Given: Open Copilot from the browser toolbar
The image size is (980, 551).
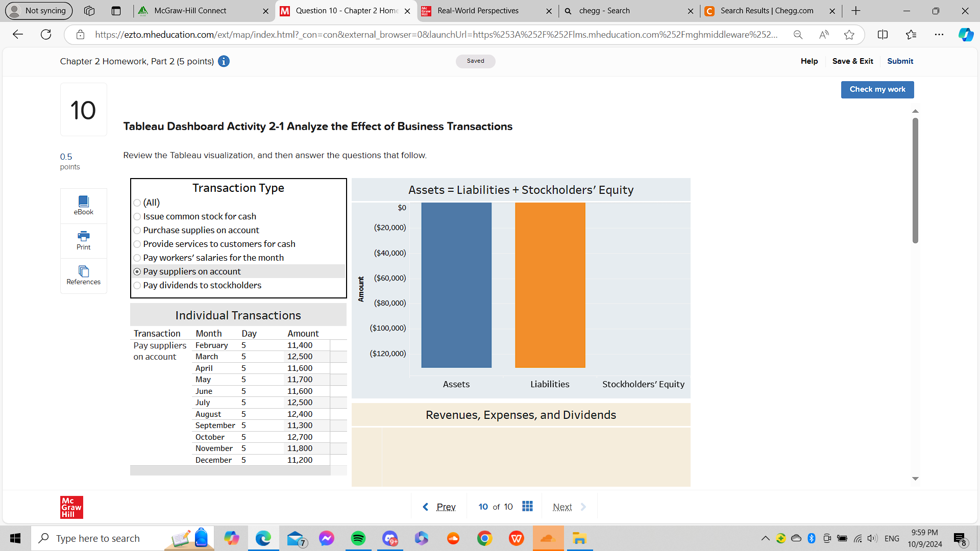Looking at the screenshot, I should coord(965,35).
